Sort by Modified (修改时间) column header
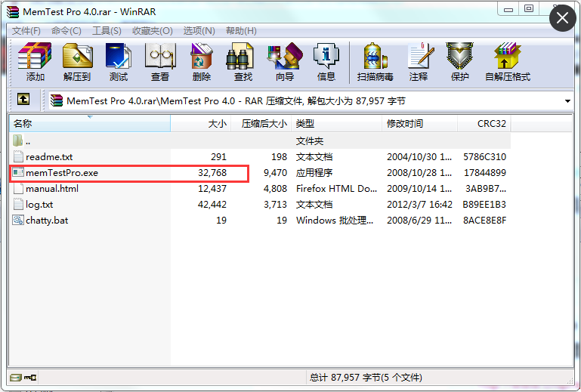Screen dimensions: 581x392 [x=420, y=123]
